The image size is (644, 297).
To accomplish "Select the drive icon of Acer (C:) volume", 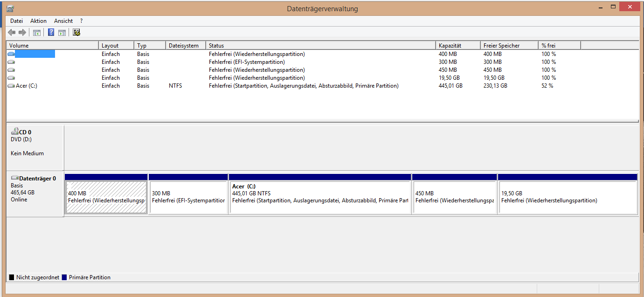I will coord(11,86).
